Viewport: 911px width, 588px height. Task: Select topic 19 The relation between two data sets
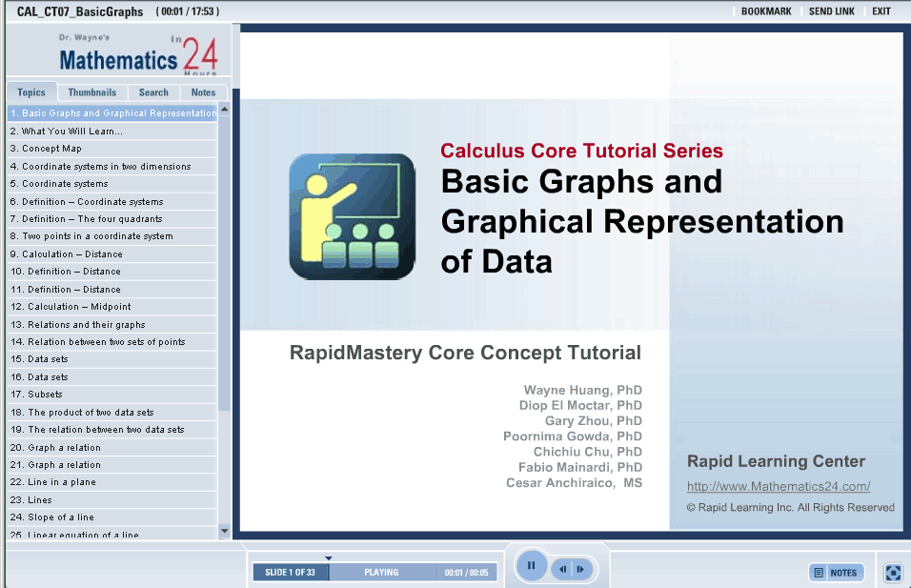pyautogui.click(x=112, y=430)
